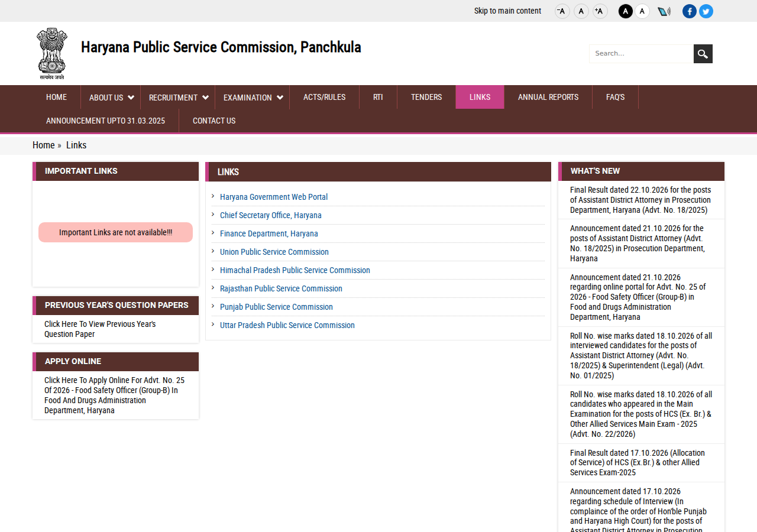Image resolution: width=757 pixels, height=532 pixels.
Task: Open Chief Secretary Office, Haryana link
Action: tap(271, 215)
